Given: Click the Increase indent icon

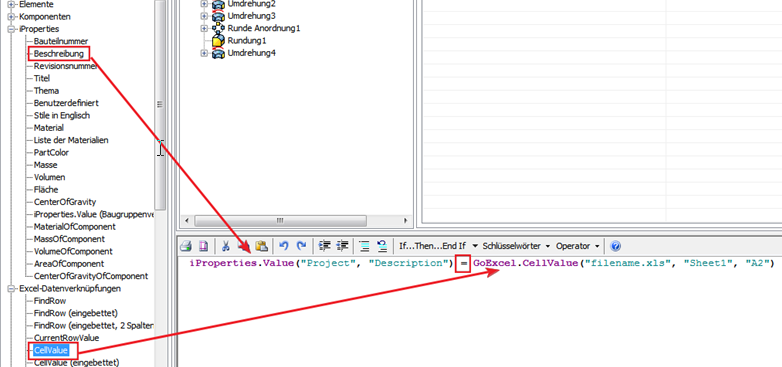Looking at the screenshot, I should (342, 246).
